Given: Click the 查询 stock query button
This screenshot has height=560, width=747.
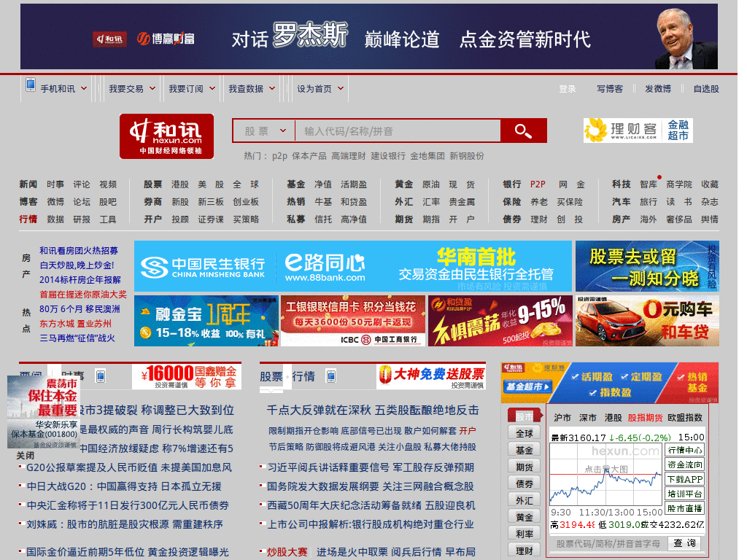Looking at the screenshot, I should [x=684, y=542].
